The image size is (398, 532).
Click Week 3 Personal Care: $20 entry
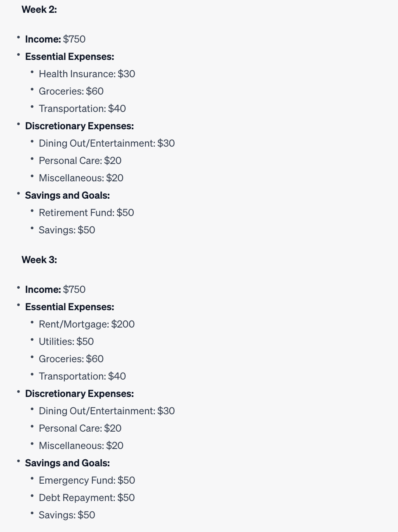click(x=80, y=428)
